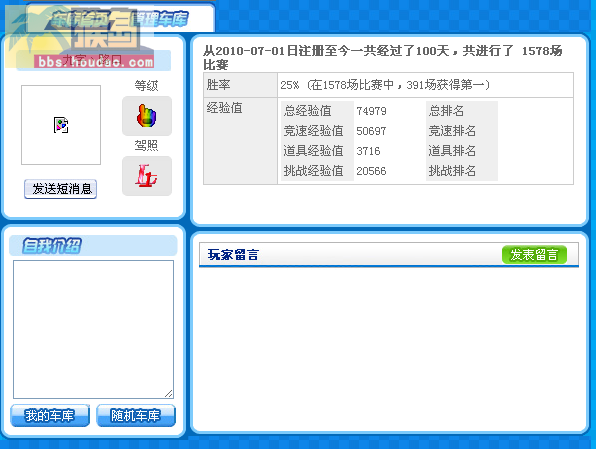Click the green 发表留言 button
The image size is (596, 449).
pyautogui.click(x=534, y=255)
